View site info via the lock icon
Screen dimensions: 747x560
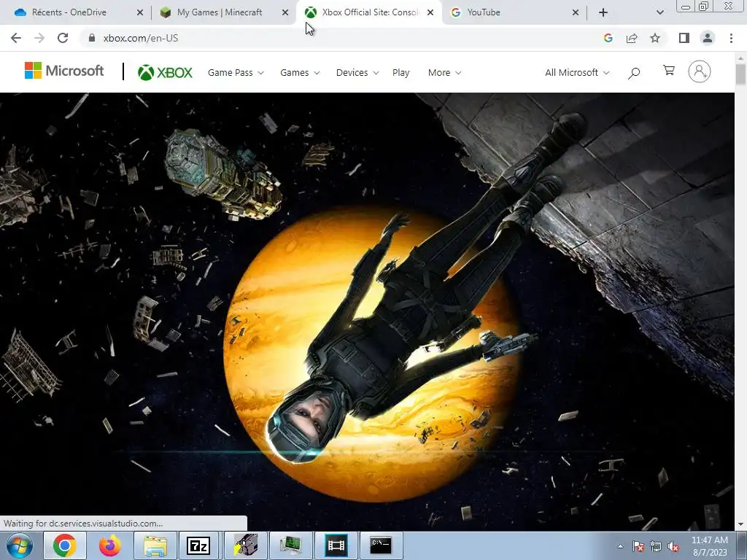point(93,38)
